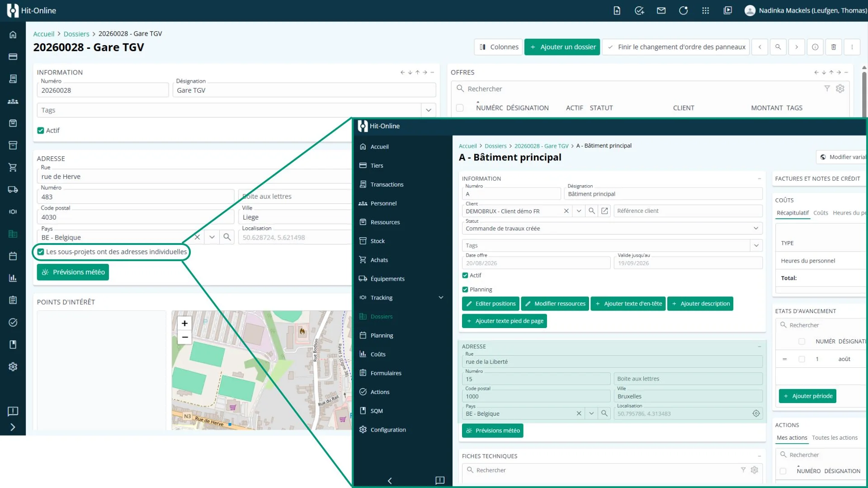Expand the Tracking menu chevron
The height and width of the screenshot is (488, 868).
tap(441, 298)
